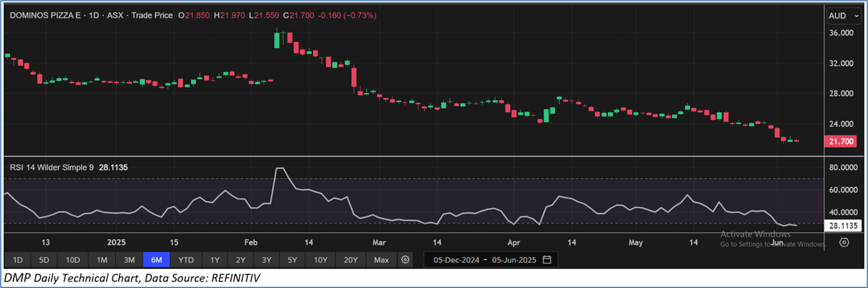Choose the 10D range button
Image resolution: width=868 pixels, height=288 pixels.
[x=73, y=260]
